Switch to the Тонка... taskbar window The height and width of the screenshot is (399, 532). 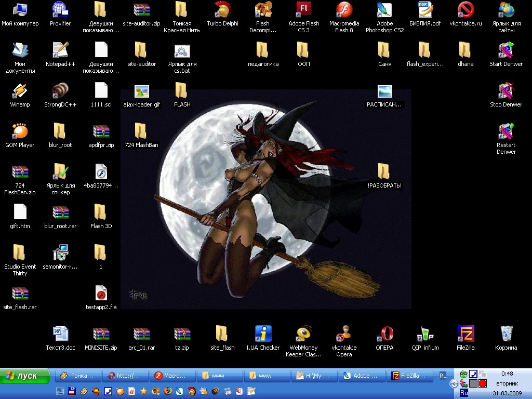tap(78, 376)
